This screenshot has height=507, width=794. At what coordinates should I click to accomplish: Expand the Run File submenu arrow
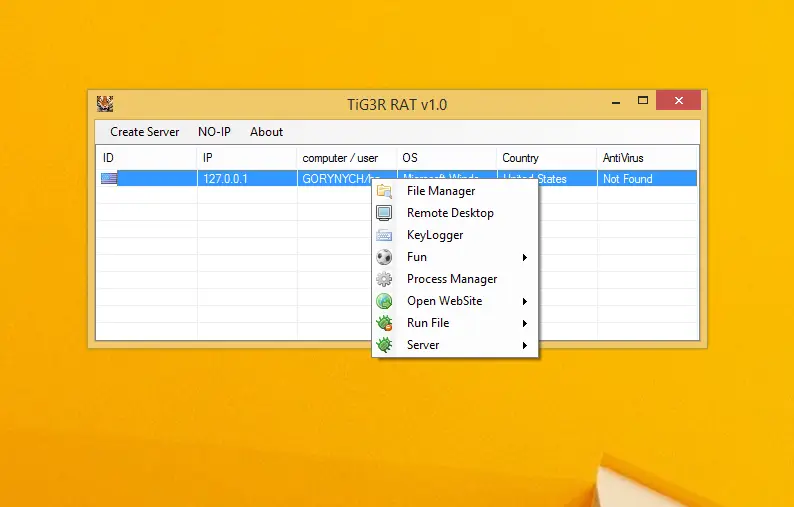[x=525, y=323]
